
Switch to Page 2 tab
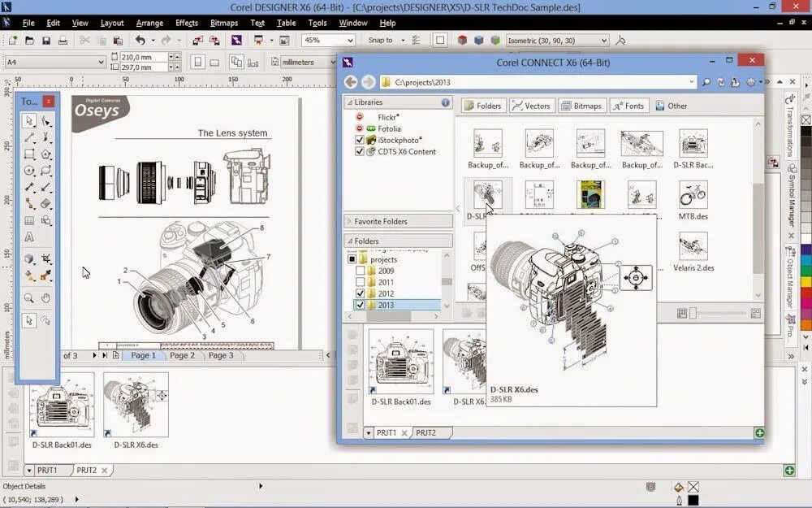click(182, 356)
